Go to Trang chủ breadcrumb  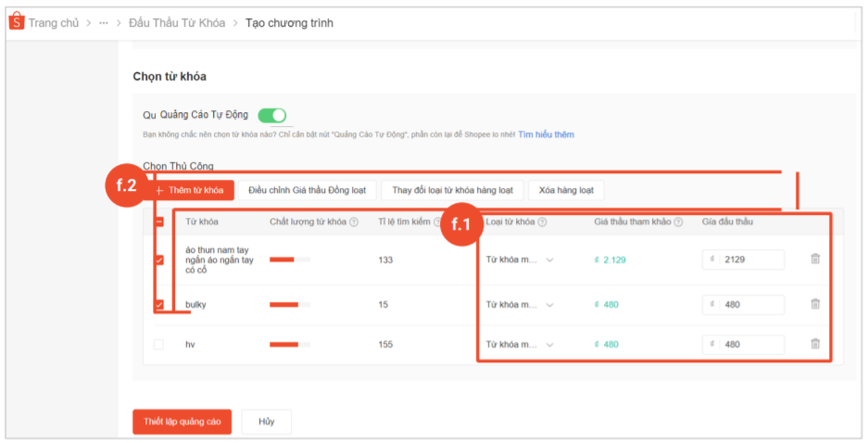(53, 23)
